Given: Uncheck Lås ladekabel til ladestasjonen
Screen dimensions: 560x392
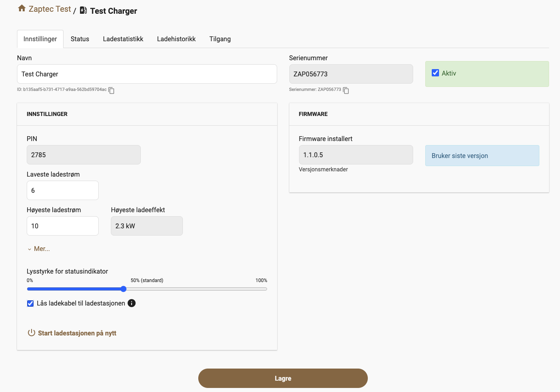Looking at the screenshot, I should coord(30,303).
